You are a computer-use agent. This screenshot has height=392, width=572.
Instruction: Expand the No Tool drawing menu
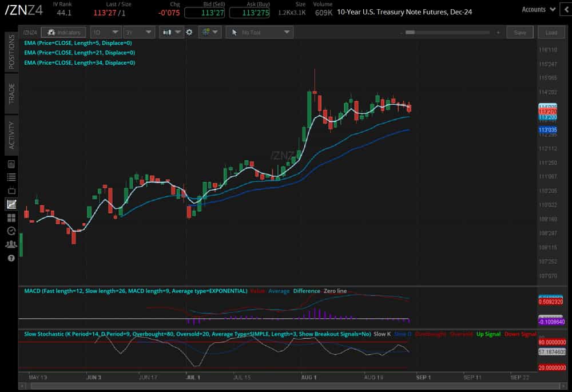point(259,32)
